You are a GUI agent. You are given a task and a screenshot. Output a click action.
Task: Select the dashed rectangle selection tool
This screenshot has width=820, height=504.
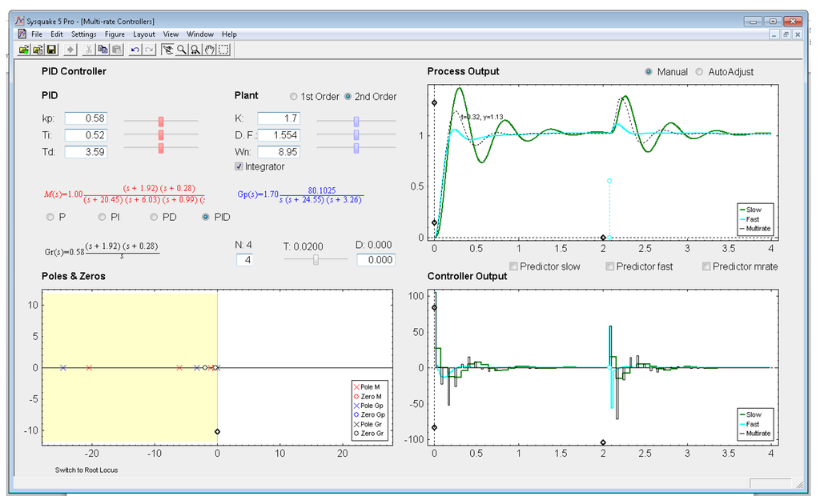(x=223, y=50)
